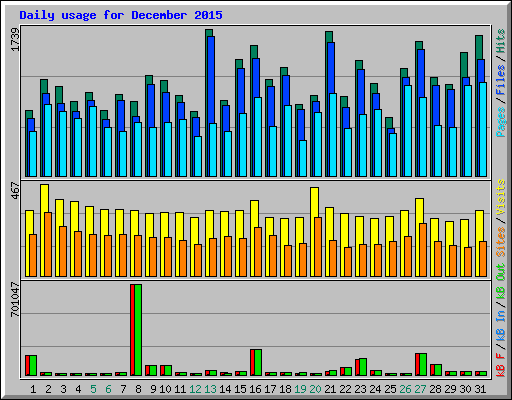This screenshot has width=512, height=400.
Task: Select day number '14' on the x-axis
Action: [225, 389]
